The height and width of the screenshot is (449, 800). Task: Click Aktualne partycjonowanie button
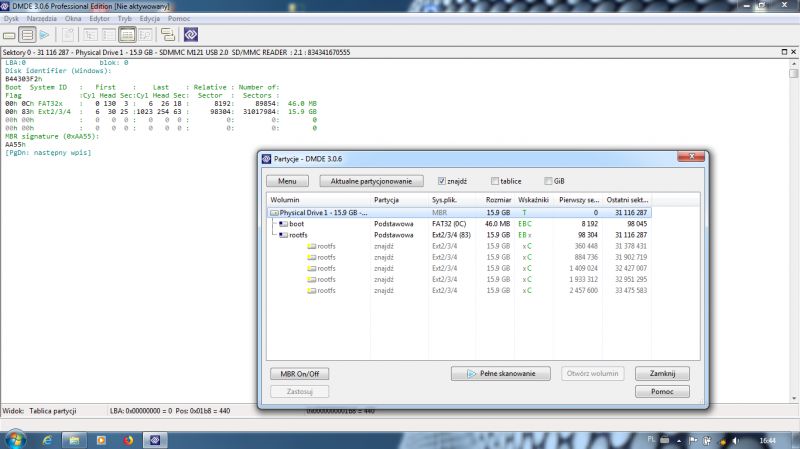pyautogui.click(x=371, y=181)
